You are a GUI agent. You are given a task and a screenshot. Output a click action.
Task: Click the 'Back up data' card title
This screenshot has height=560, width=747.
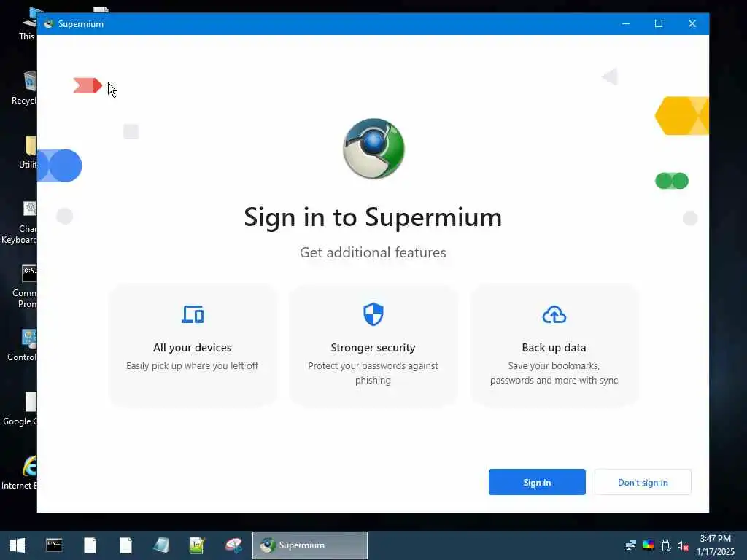[x=554, y=348]
